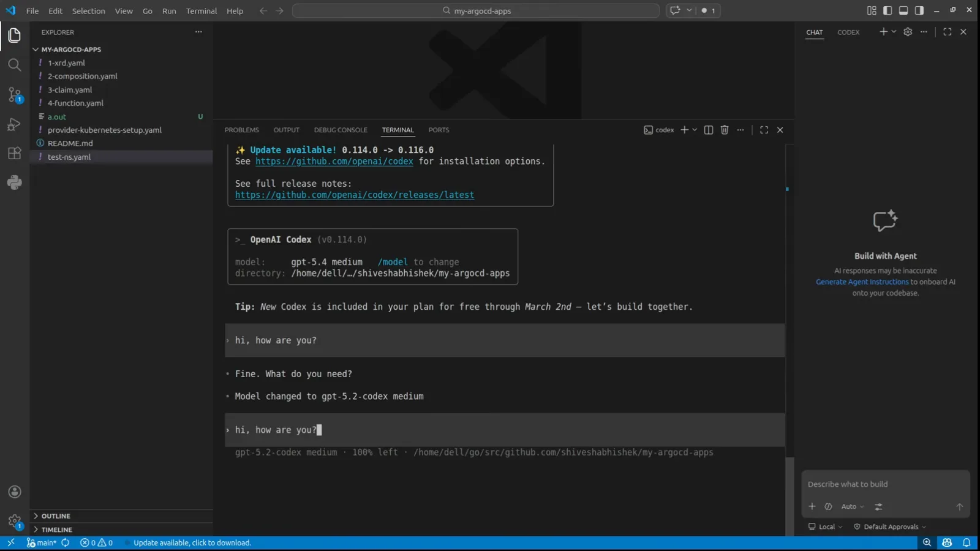Open the Python extension view

click(15, 182)
